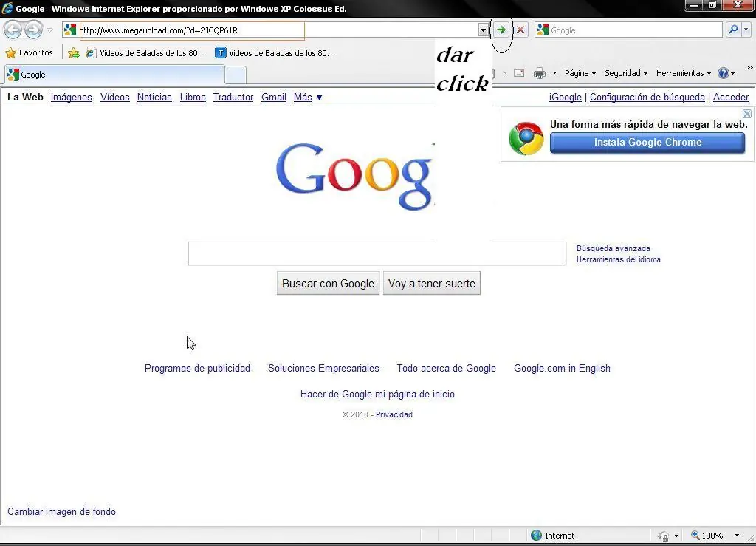Close the Chrome promo box
The height and width of the screenshot is (546, 756).
(747, 114)
